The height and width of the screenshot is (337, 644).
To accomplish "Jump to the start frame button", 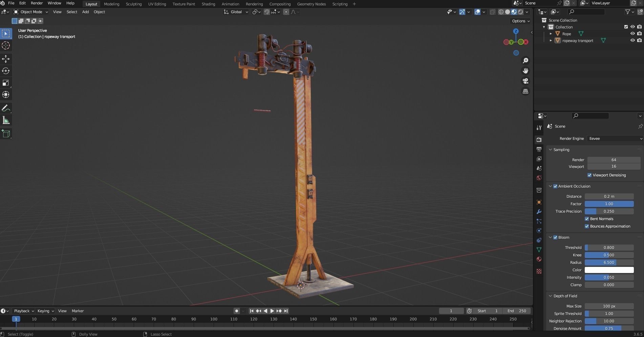I will tap(252, 311).
